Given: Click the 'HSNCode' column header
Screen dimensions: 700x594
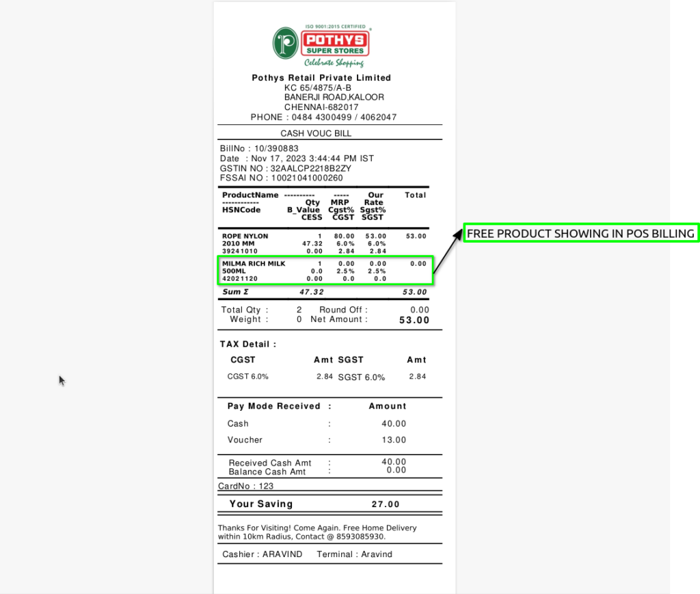Looking at the screenshot, I should 241,210.
